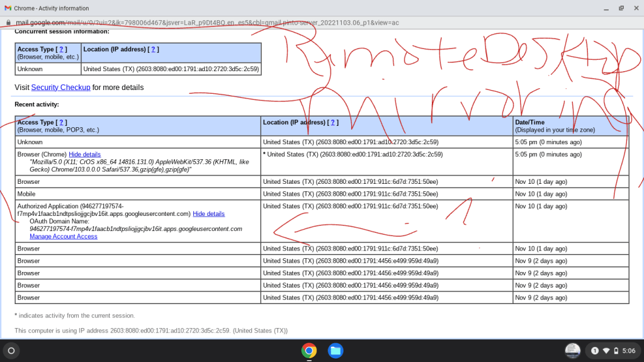Open the Security Checkup link

[60, 88]
